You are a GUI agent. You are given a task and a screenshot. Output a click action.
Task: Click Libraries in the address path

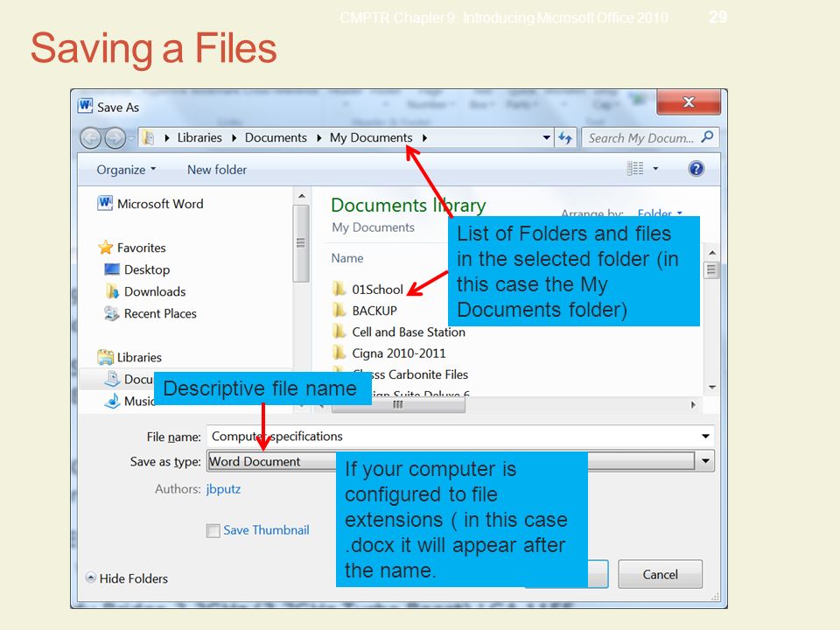[199, 137]
